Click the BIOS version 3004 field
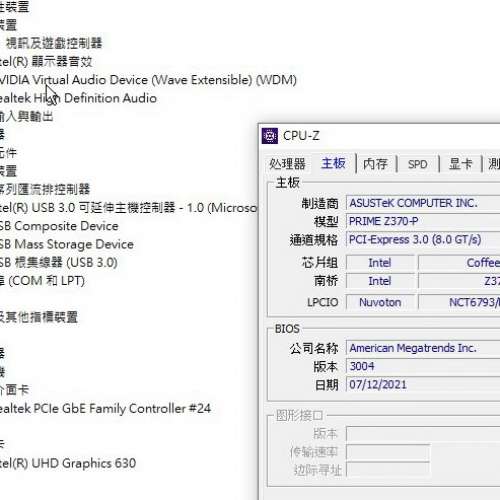The width and height of the screenshot is (500, 500). tap(423, 366)
